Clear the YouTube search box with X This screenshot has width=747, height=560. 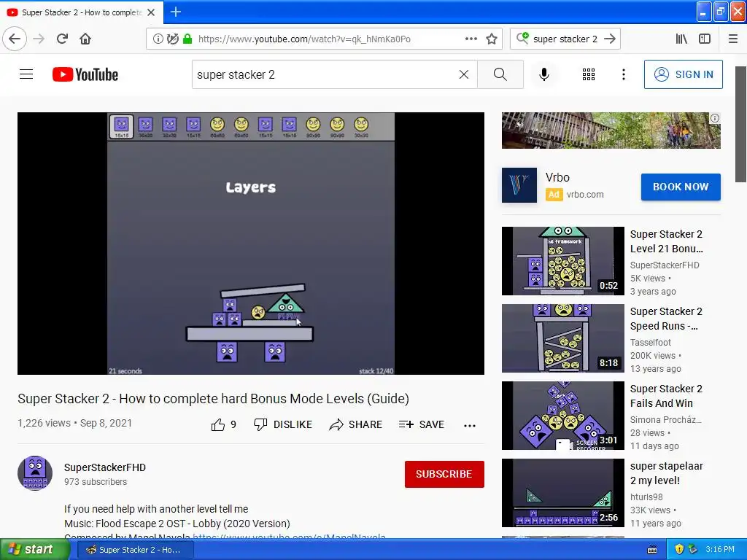coord(463,74)
